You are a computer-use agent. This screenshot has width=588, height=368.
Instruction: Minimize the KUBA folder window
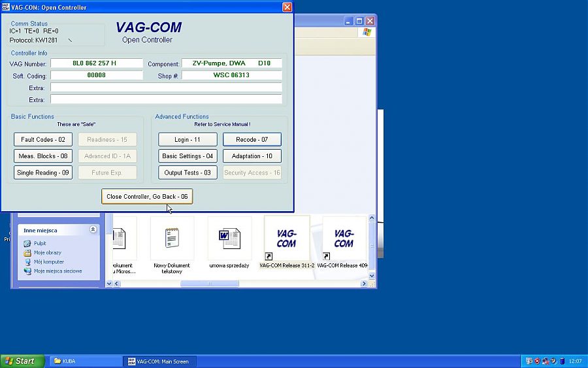coord(348,21)
